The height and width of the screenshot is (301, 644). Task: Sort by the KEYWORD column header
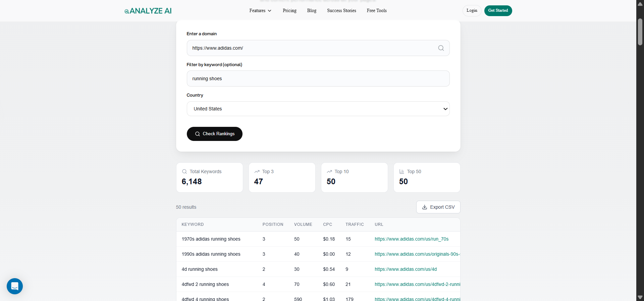(x=193, y=224)
